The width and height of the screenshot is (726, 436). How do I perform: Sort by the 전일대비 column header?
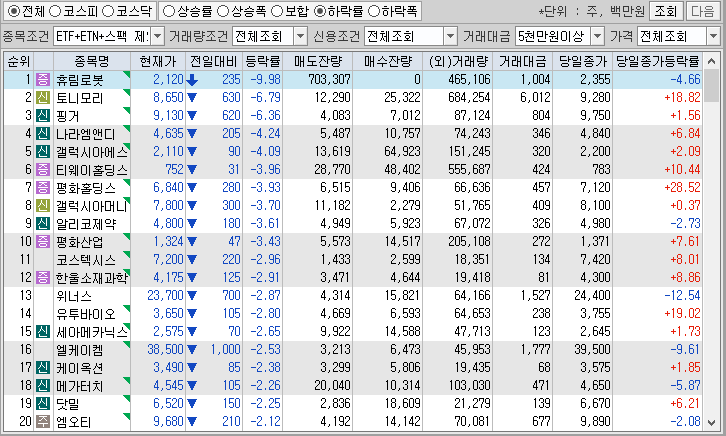point(213,61)
